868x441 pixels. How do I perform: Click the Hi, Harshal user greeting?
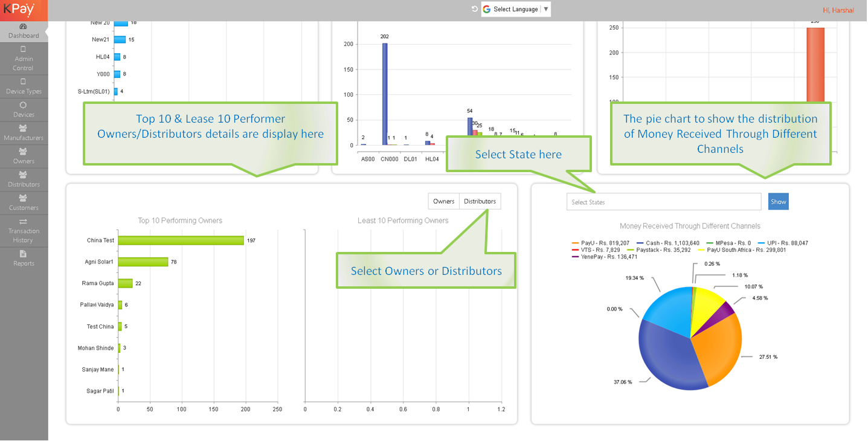(x=840, y=10)
